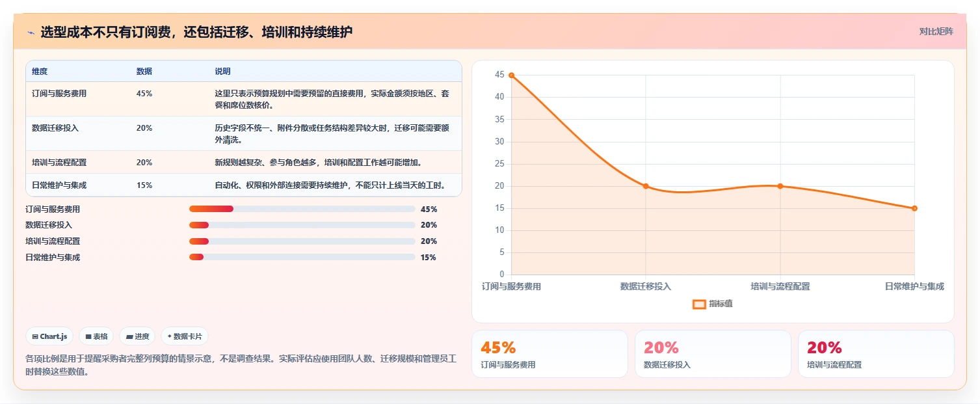The image size is (980, 404).
Task: Click the progress bar for 订阅与服务费用
Action: tap(302, 209)
